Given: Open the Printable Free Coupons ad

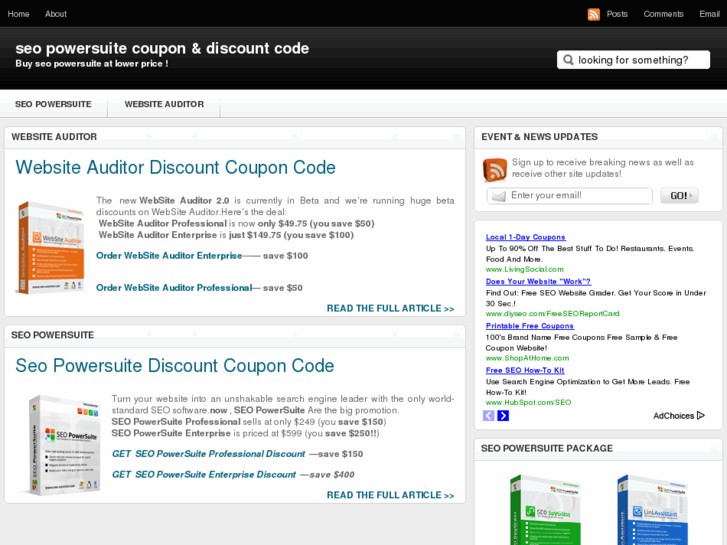Looking at the screenshot, I should [529, 326].
